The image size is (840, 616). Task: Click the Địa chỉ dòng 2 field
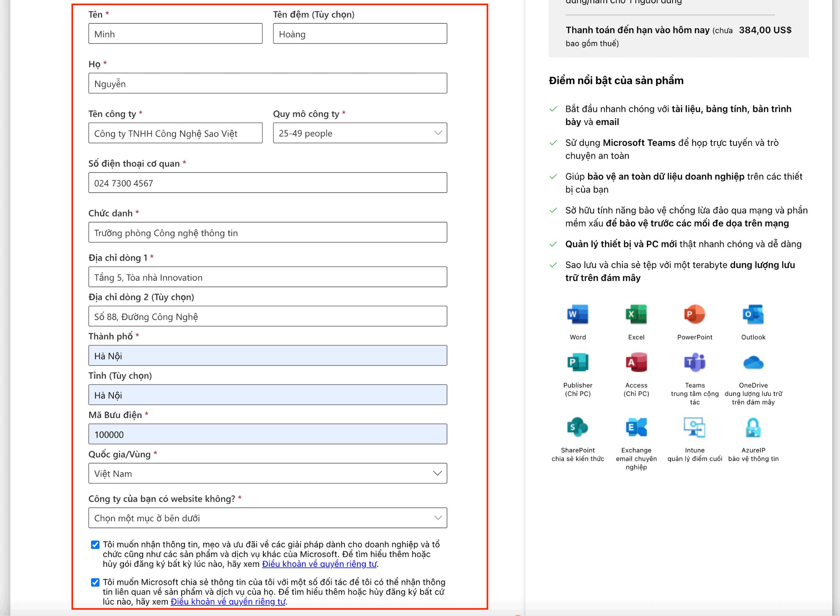coord(267,316)
